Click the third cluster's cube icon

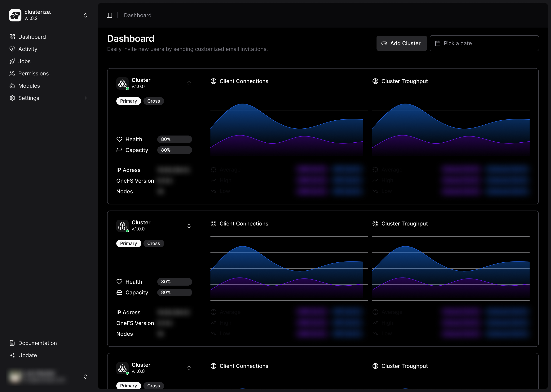[x=123, y=368]
